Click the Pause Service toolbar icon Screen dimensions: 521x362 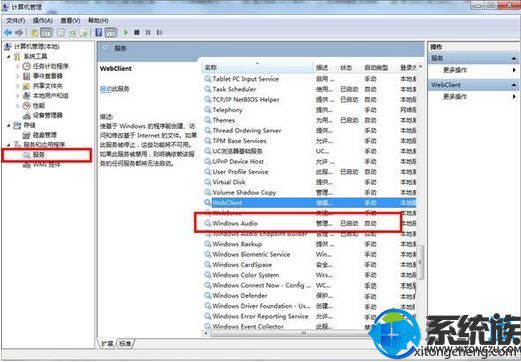click(x=148, y=32)
